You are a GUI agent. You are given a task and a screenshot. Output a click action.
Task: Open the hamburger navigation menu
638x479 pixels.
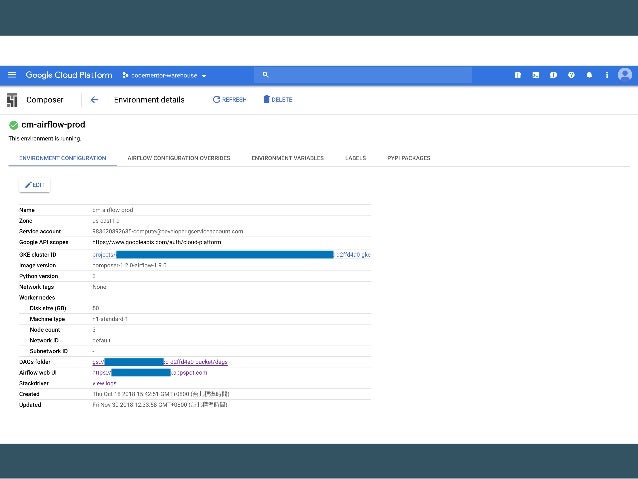pos(11,75)
